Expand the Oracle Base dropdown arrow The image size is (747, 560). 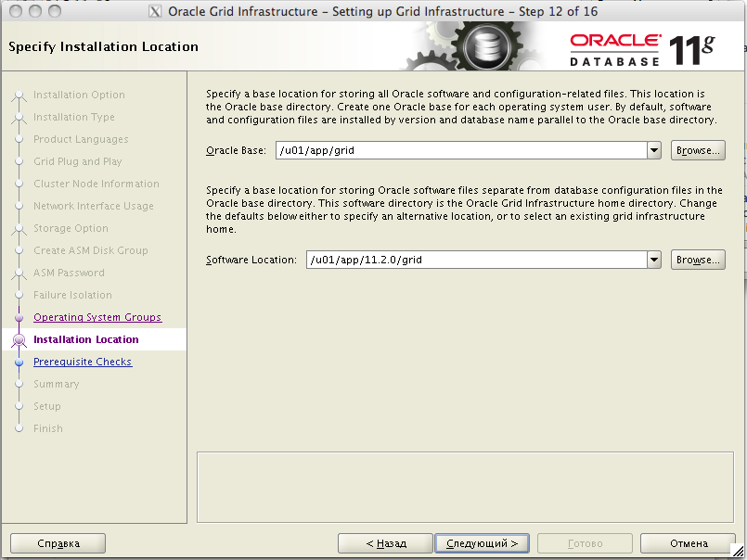pyautogui.click(x=653, y=150)
